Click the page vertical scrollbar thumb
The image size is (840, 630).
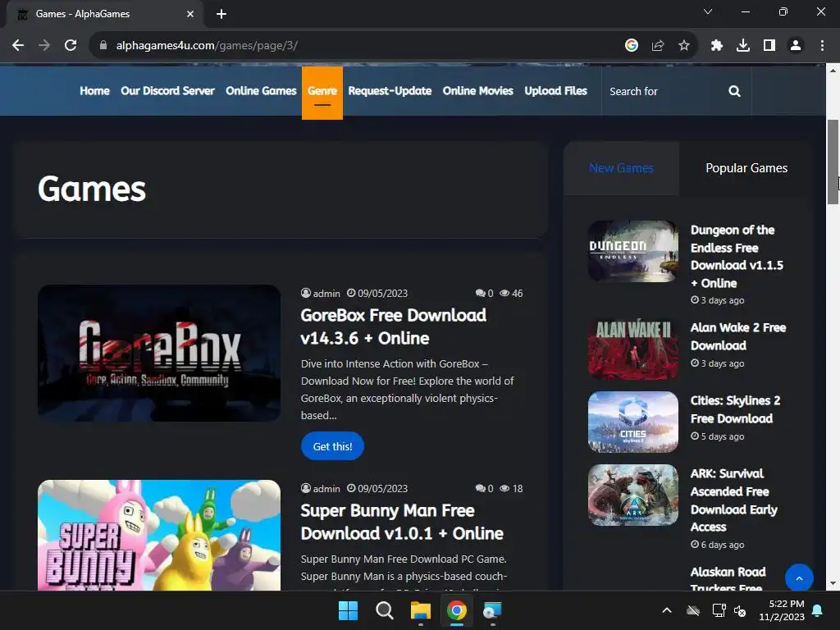point(833,162)
